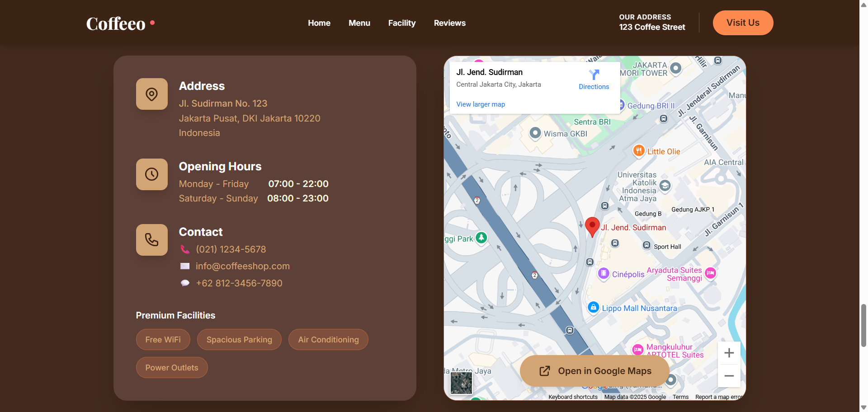Screen dimensions: 868x412
Task: Open the Facility navigation link
Action: [402, 23]
